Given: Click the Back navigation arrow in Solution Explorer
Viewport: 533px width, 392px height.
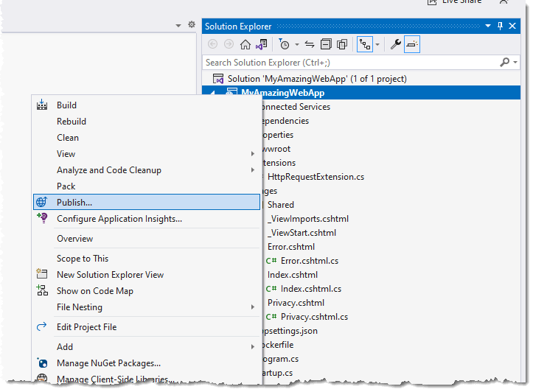Looking at the screenshot, I should pos(212,44).
